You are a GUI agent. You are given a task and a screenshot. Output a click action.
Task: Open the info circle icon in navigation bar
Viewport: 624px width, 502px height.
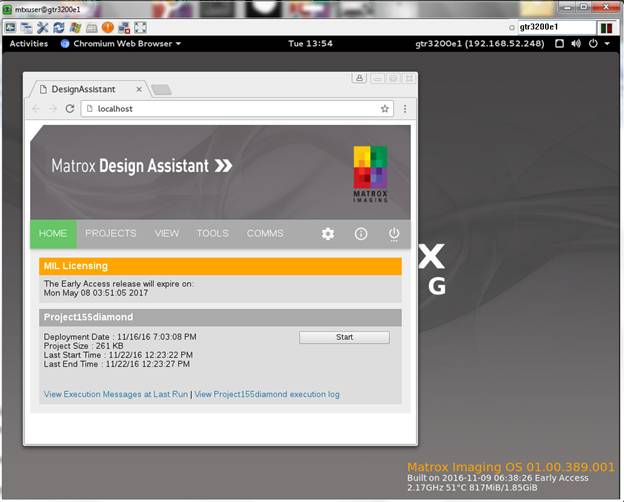361,234
